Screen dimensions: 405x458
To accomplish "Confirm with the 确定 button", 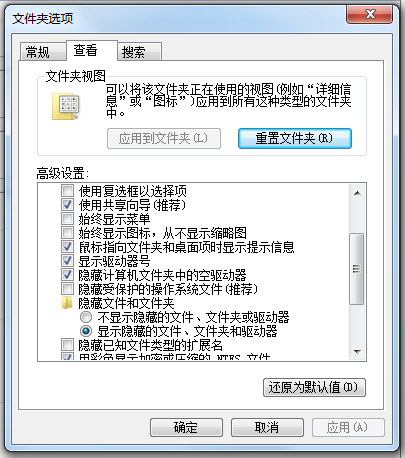I will pos(186,428).
